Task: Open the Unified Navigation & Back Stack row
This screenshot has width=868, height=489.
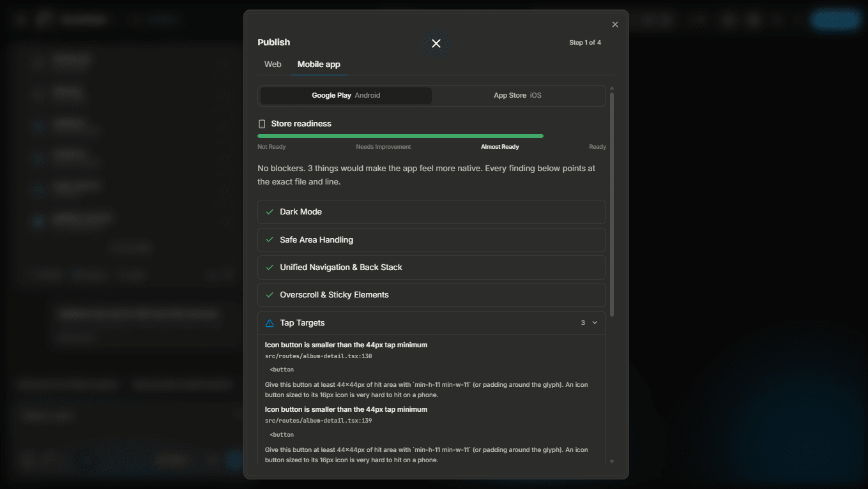Action: coord(432,267)
